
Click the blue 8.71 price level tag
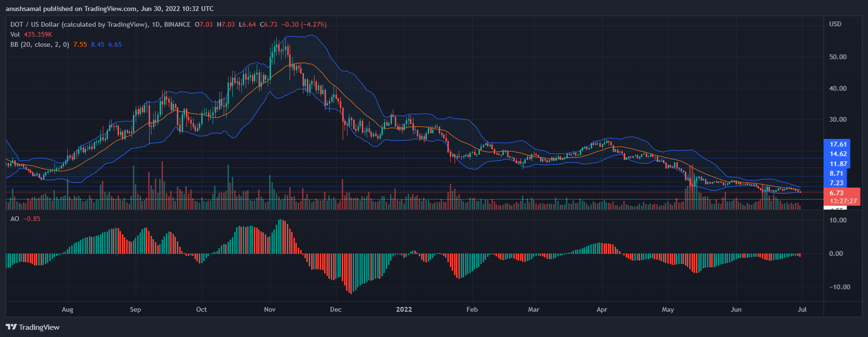coord(836,173)
